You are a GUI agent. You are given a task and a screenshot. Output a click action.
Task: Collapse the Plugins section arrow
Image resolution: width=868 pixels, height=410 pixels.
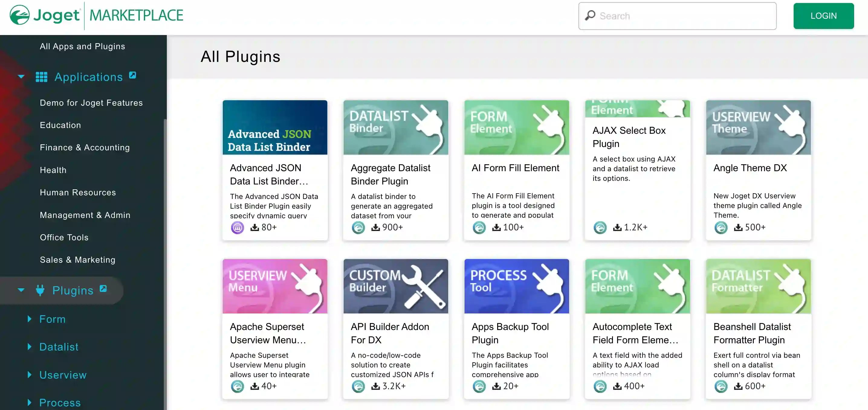coord(21,290)
